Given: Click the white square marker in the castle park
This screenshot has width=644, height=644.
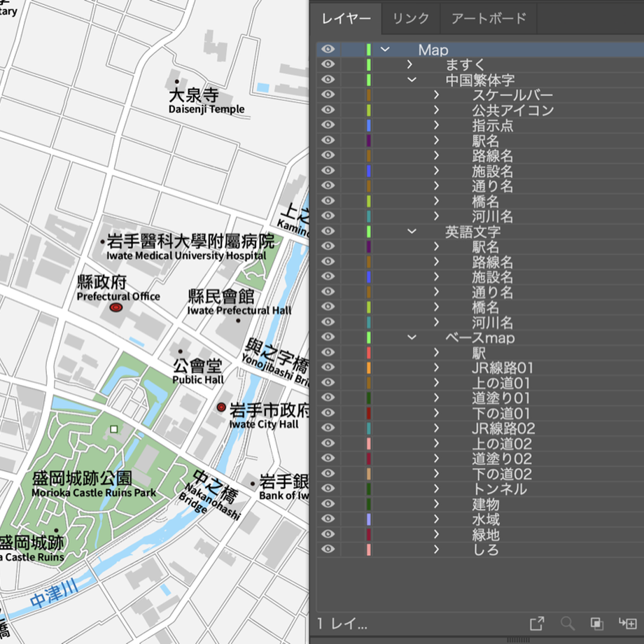Looking at the screenshot, I should (114, 429).
